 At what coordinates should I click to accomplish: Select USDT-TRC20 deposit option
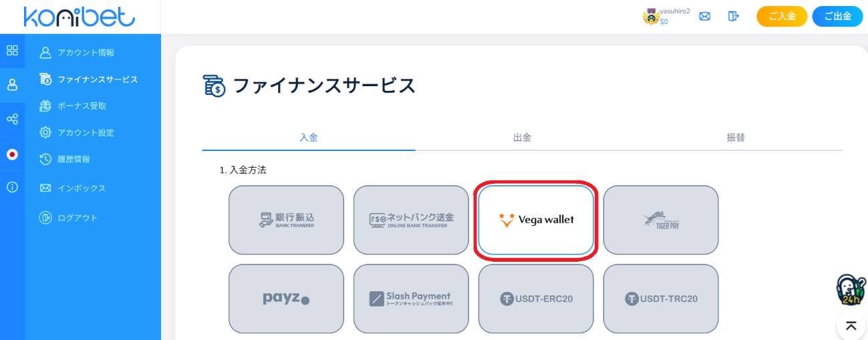(661, 299)
